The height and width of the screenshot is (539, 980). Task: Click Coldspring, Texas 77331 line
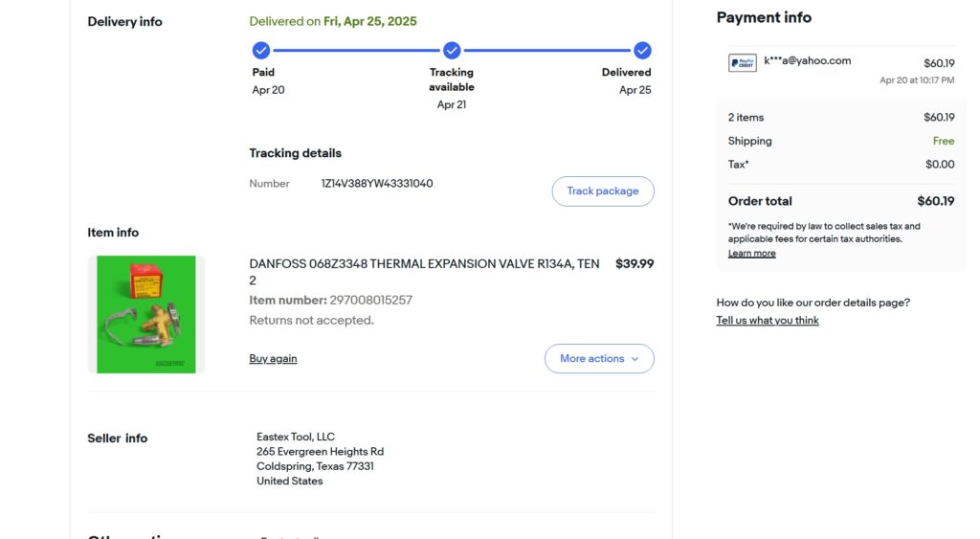click(x=315, y=466)
